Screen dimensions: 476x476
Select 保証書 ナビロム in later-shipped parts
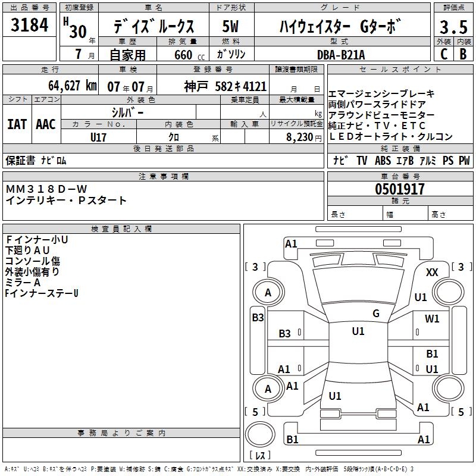[x=36, y=160]
